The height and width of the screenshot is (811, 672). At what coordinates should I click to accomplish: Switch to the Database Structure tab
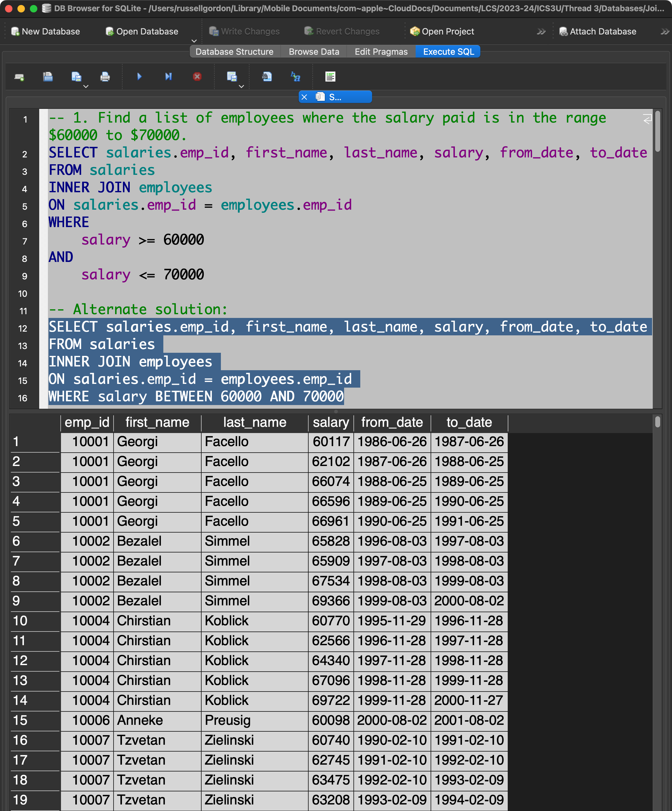click(x=235, y=52)
